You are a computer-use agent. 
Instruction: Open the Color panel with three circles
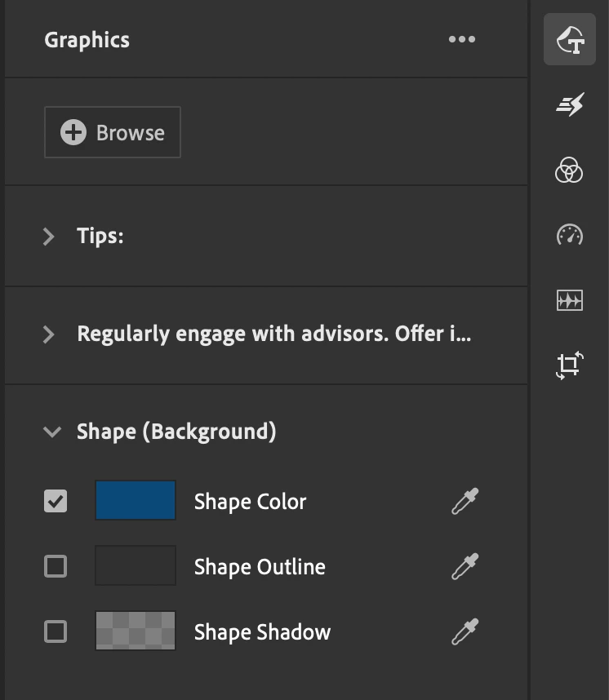click(569, 170)
